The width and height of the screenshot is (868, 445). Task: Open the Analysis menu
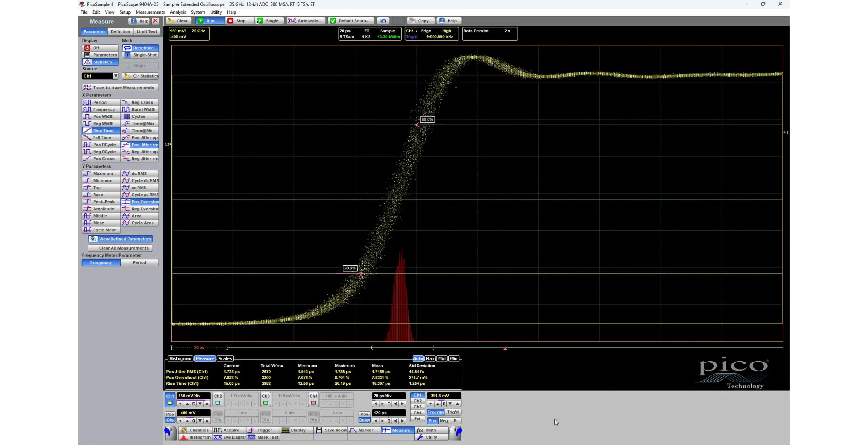tap(178, 12)
